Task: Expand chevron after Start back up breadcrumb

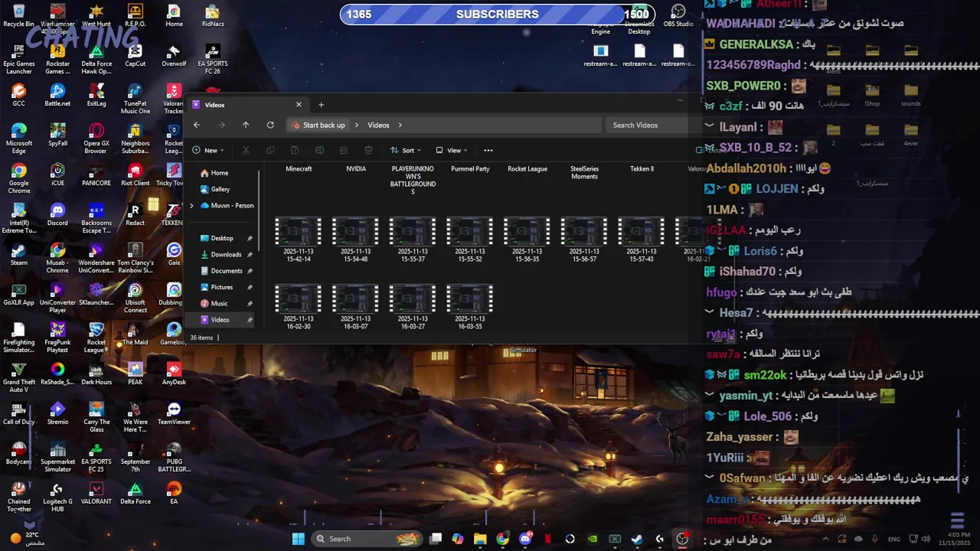Action: pos(356,125)
